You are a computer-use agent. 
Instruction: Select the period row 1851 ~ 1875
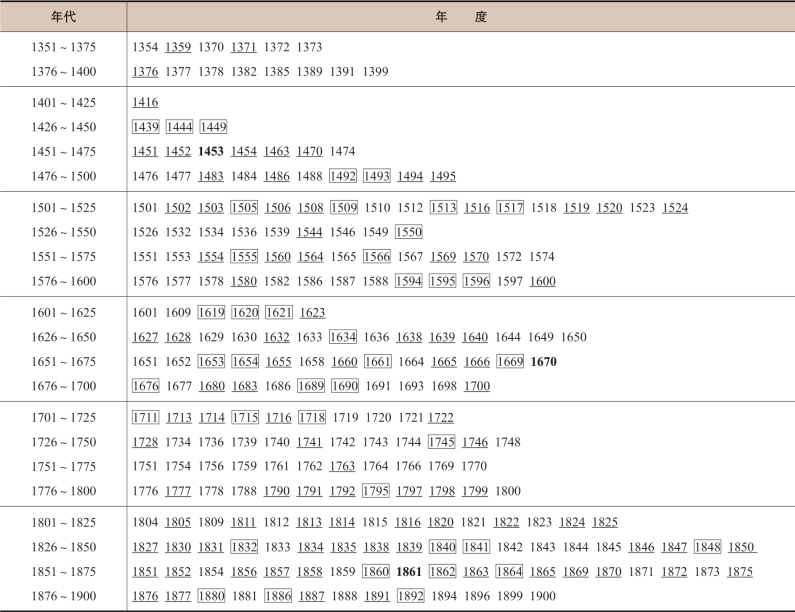point(63,571)
